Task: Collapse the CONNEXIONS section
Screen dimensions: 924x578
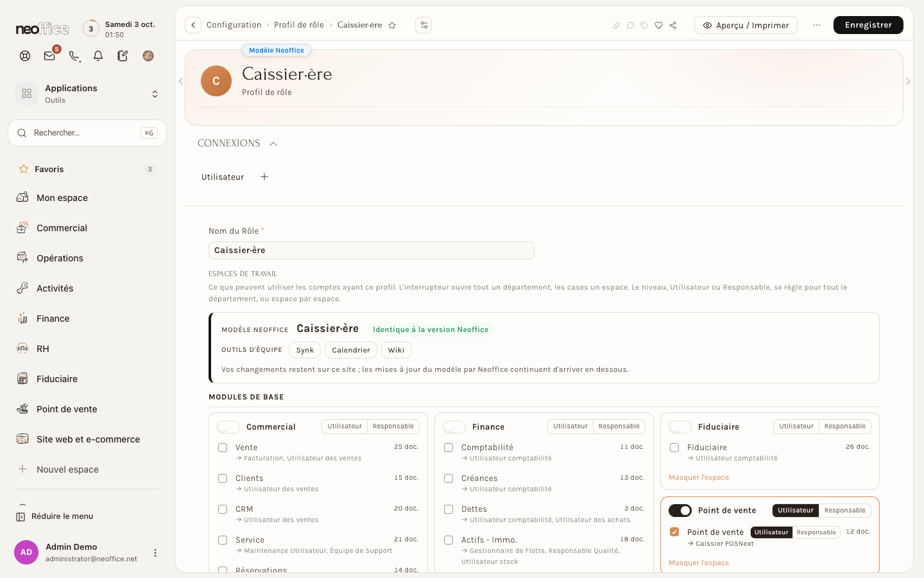Action: point(273,144)
